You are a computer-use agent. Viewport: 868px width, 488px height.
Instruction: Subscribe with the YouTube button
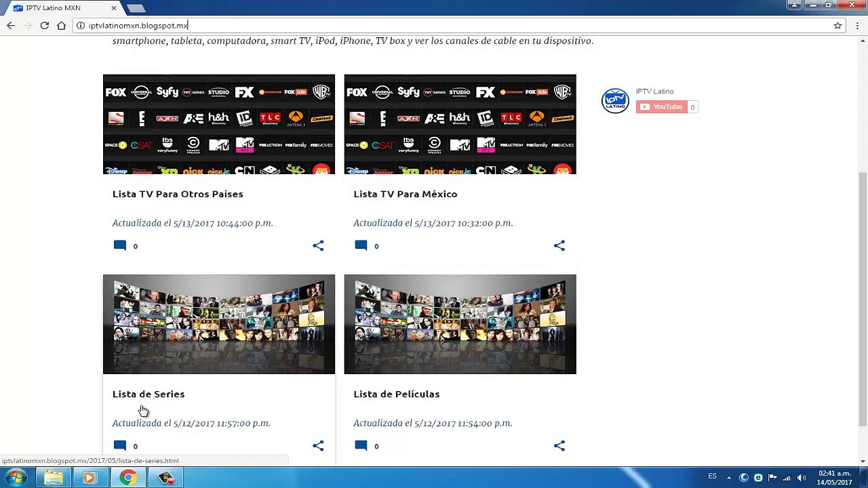(662, 106)
